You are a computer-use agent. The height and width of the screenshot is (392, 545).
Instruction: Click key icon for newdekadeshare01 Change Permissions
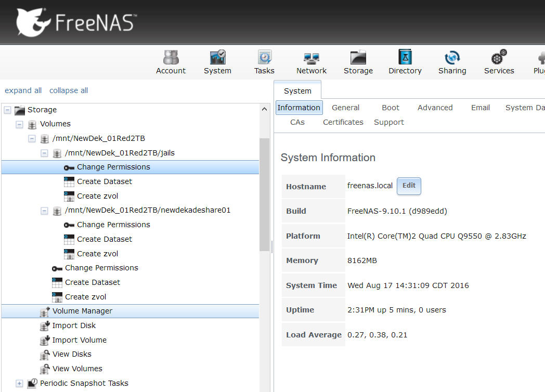(69, 225)
